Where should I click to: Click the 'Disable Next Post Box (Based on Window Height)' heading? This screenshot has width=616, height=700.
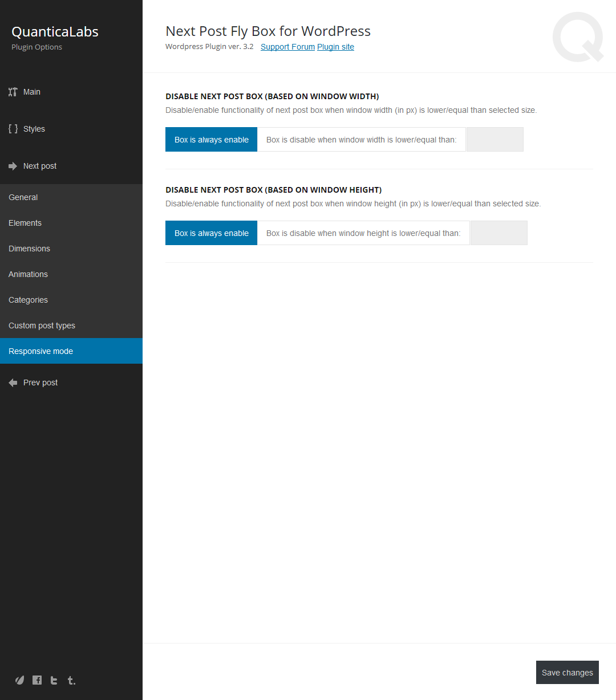click(274, 190)
